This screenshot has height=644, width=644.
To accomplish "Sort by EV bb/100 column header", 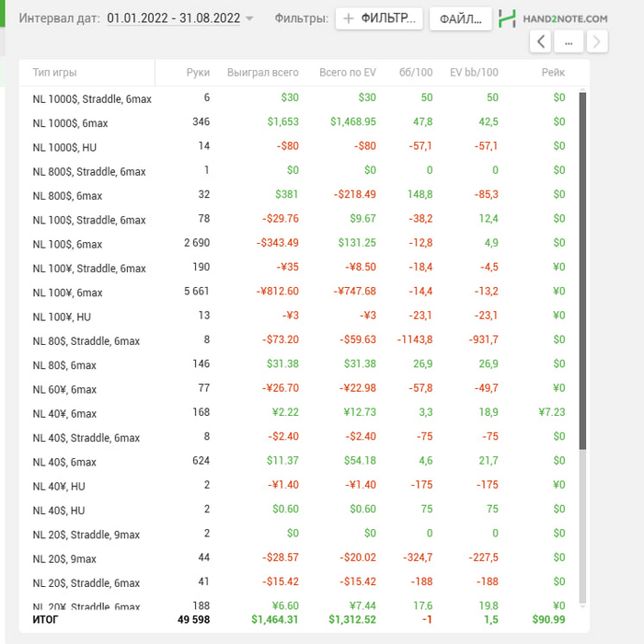I will click(x=474, y=73).
